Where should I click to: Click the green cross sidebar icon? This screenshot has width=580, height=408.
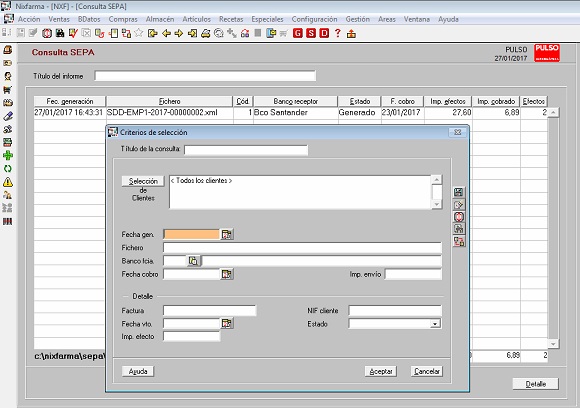point(8,155)
